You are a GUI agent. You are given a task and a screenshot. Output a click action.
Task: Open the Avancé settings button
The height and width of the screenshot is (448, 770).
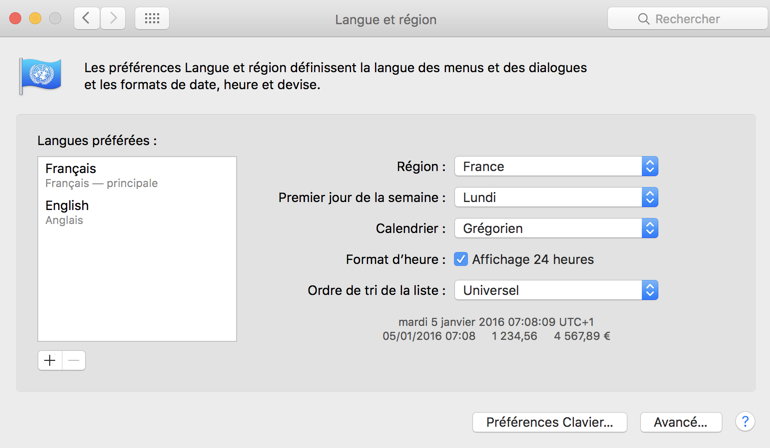point(680,422)
